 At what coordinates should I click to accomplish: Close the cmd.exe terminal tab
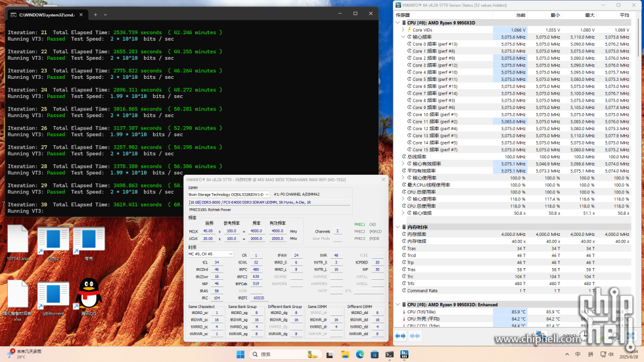click(81, 14)
